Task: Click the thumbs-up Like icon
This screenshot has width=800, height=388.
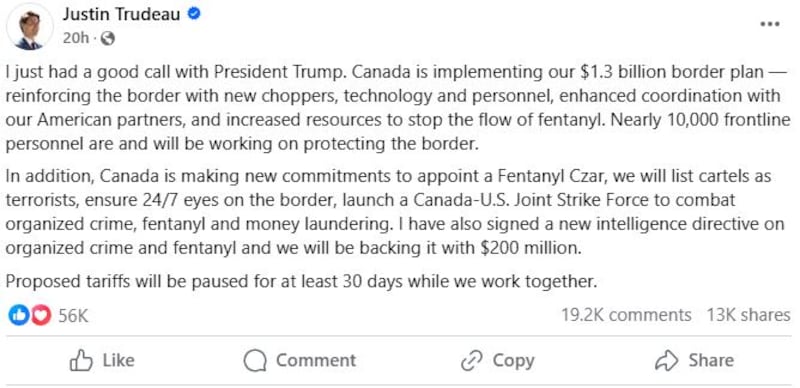Action: click(x=81, y=361)
